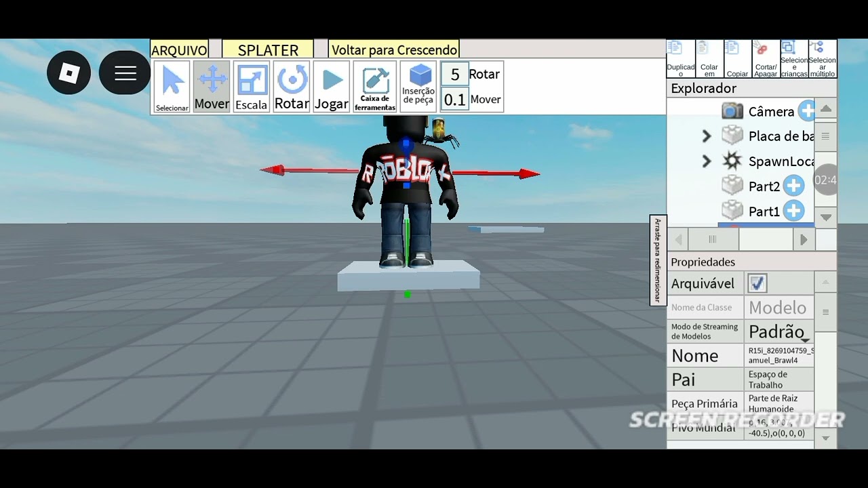Click the Propriedades panel header

tap(751, 262)
